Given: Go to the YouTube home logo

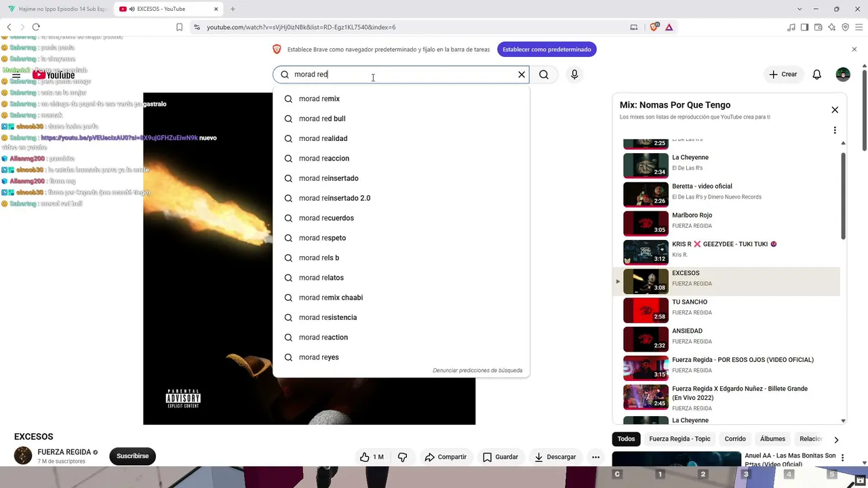Looking at the screenshot, I should 54,75.
